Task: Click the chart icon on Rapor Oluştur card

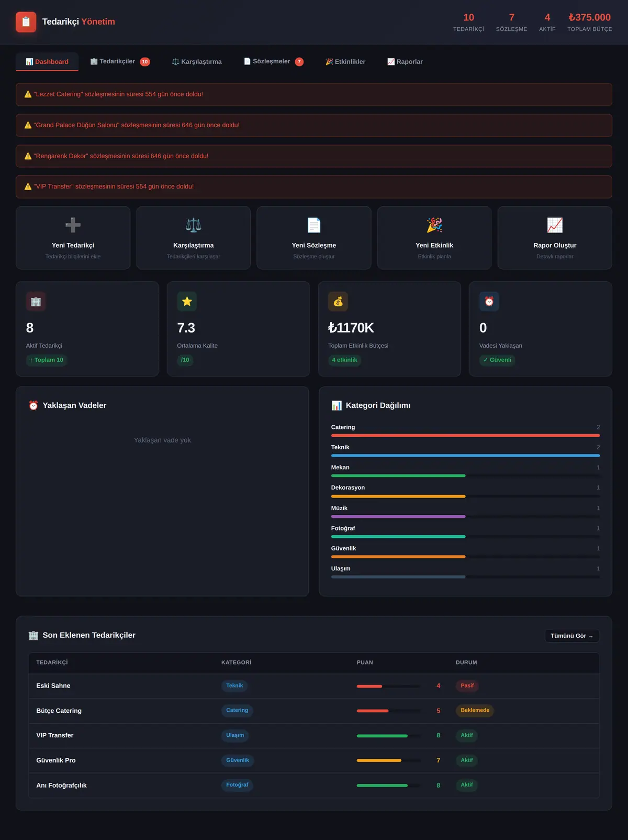Action: [x=555, y=225]
